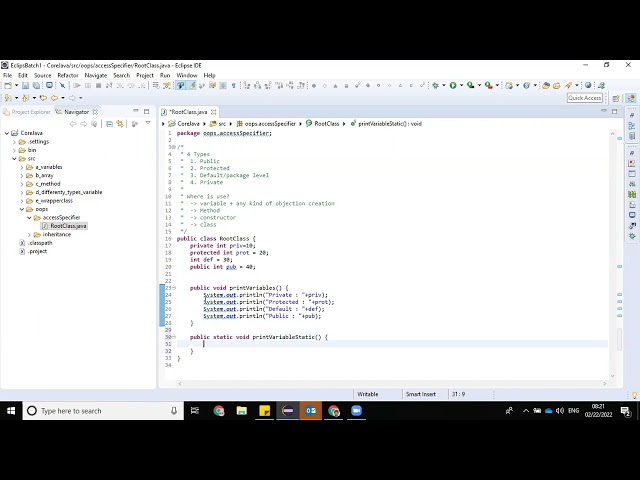Open Zoom from the taskbar
The height and width of the screenshot is (480, 640).
(x=356, y=411)
